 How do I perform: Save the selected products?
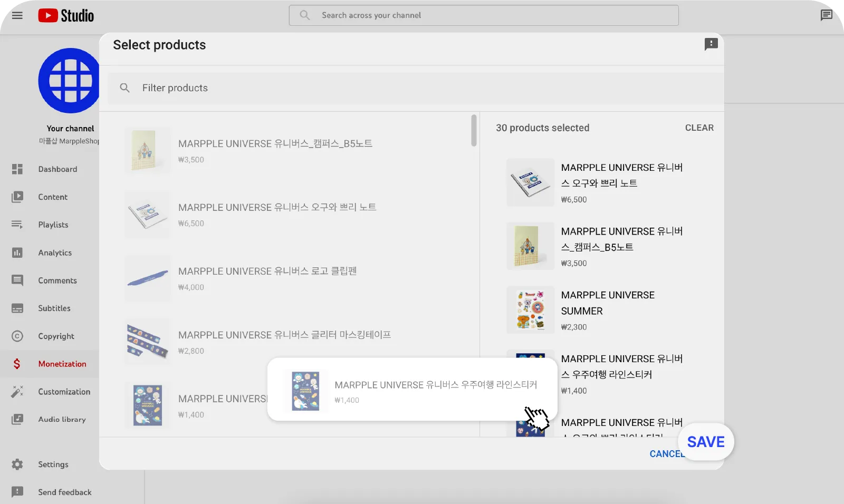click(706, 442)
